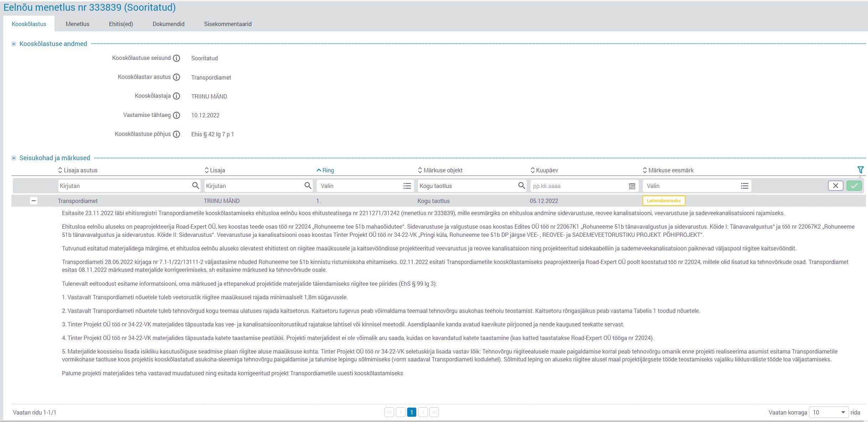Search icon in Märkuse objekt filter
Viewport: 868px width, 422px height.
[522, 185]
